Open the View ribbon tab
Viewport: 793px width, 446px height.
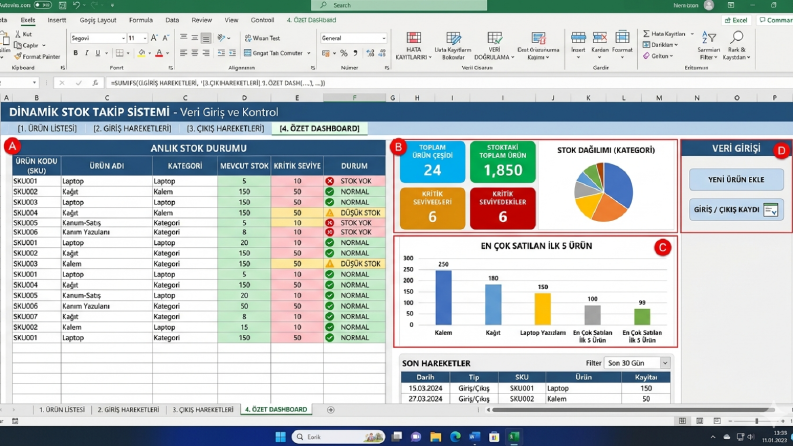(x=231, y=20)
